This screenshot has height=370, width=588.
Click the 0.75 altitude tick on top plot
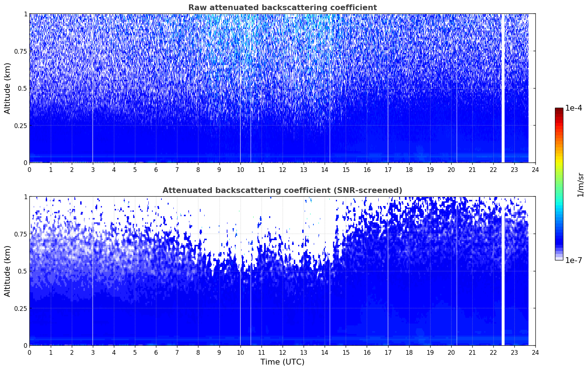pyautogui.click(x=21, y=51)
